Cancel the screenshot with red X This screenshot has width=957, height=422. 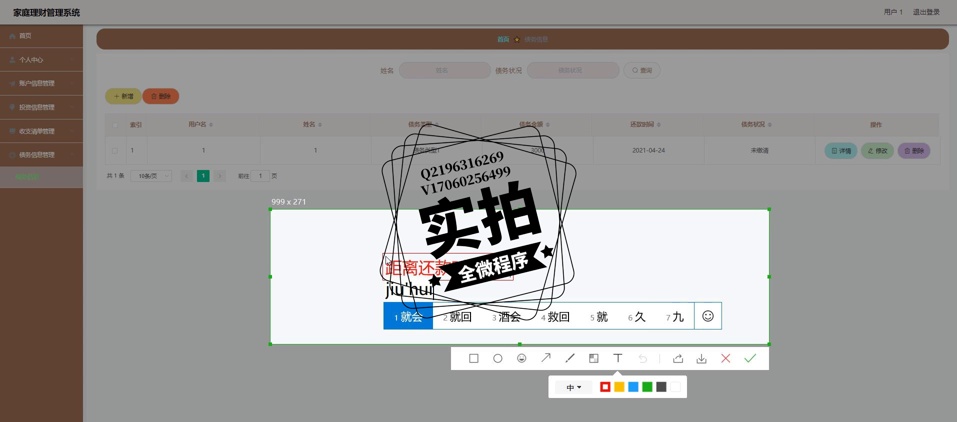click(726, 358)
